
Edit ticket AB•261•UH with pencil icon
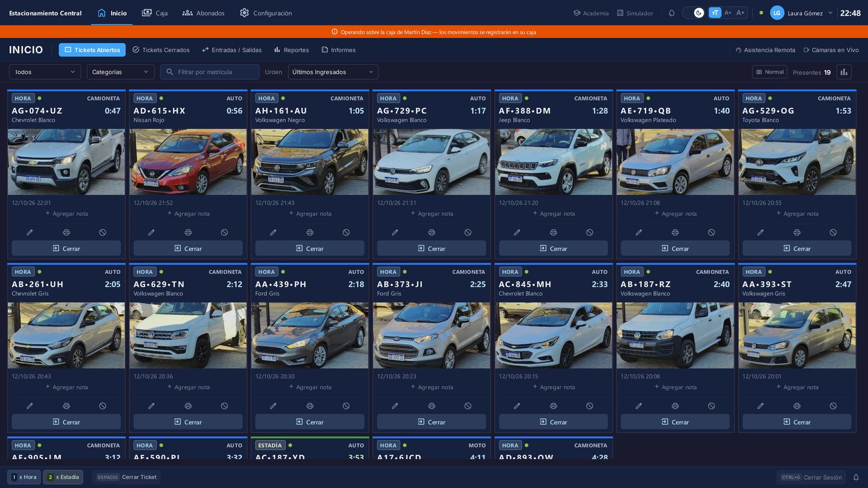pyautogui.click(x=30, y=406)
